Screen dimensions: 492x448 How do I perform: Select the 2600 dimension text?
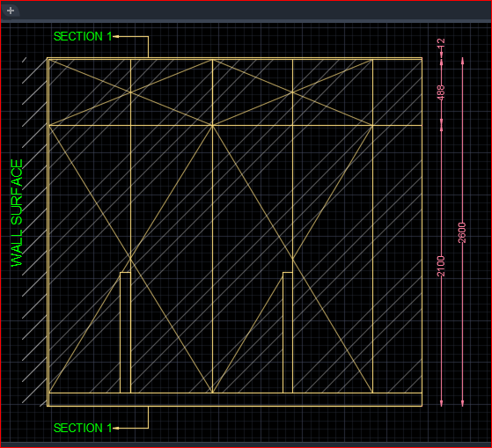click(462, 232)
